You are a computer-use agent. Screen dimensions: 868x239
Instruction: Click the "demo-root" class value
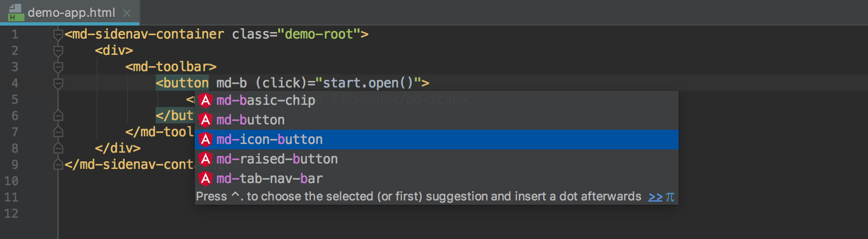coord(319,34)
